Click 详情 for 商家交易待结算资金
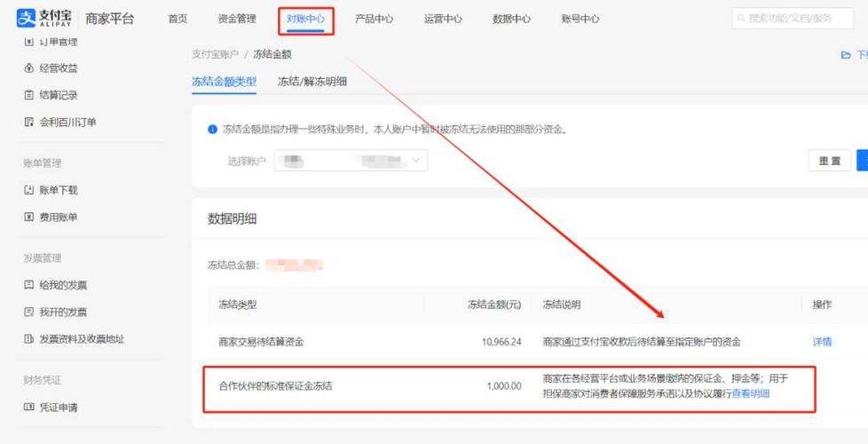Image resolution: width=868 pixels, height=444 pixels. click(x=822, y=342)
